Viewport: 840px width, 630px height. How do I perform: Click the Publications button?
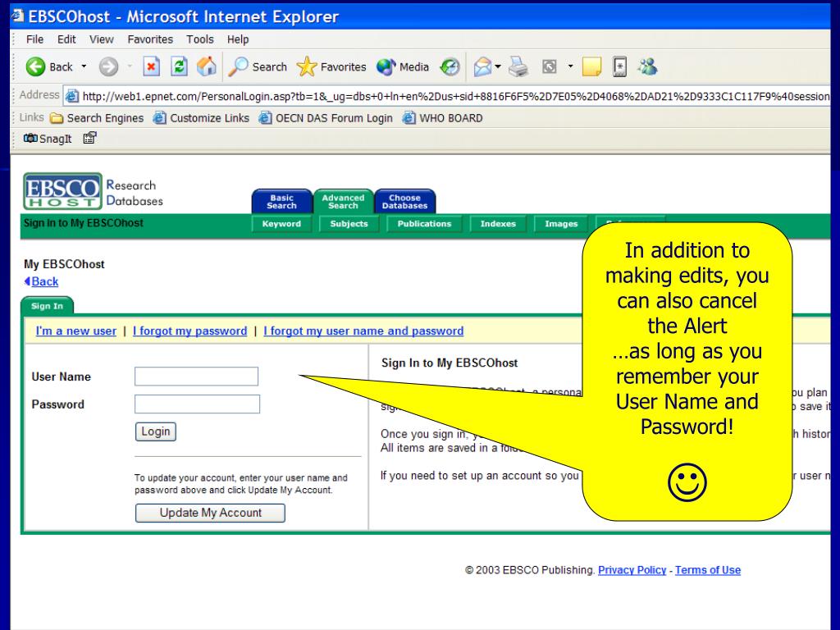[x=424, y=223]
